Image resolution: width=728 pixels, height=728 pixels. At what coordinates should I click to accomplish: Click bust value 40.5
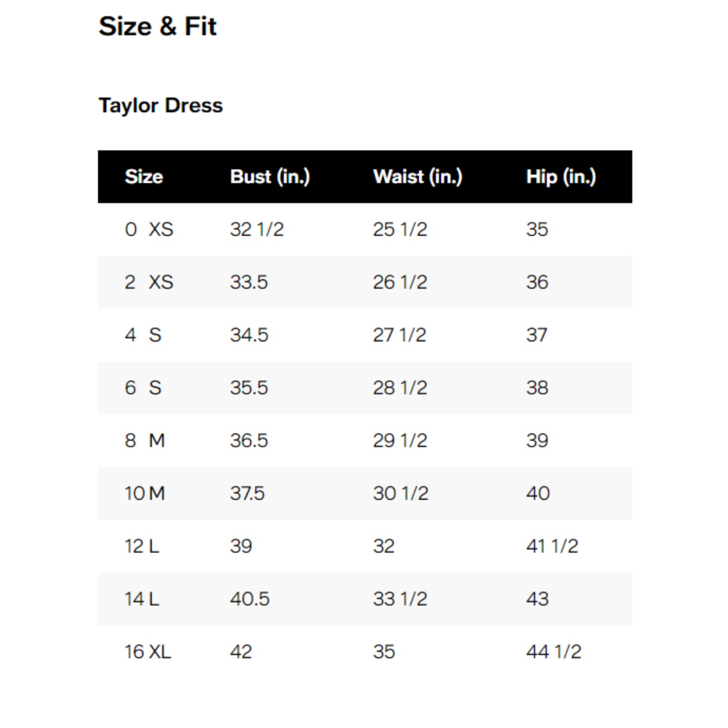pos(249,599)
